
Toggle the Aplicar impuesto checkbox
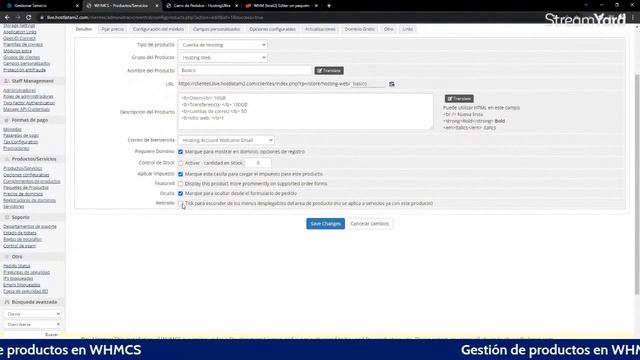point(180,174)
